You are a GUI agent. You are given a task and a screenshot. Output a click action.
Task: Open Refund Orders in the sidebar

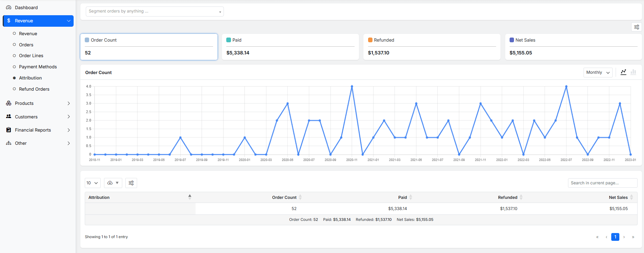pos(34,89)
